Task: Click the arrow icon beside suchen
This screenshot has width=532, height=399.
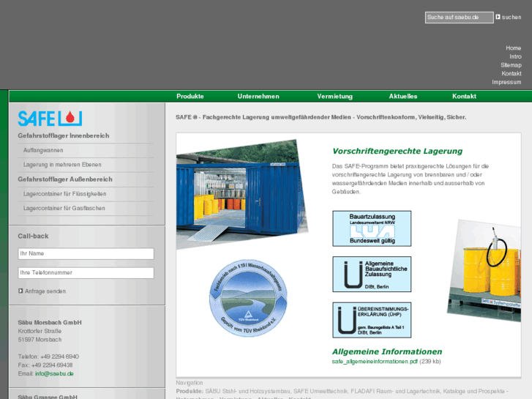Action: pos(498,17)
